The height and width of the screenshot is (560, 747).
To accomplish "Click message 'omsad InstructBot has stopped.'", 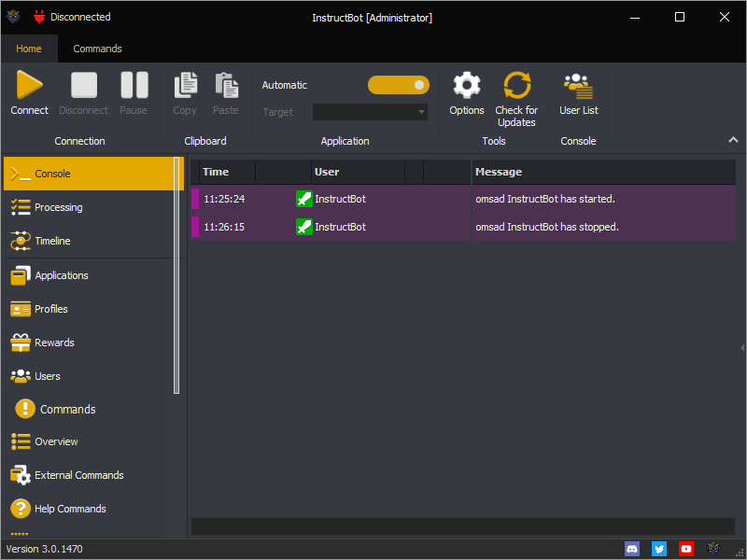I will coord(547,227).
